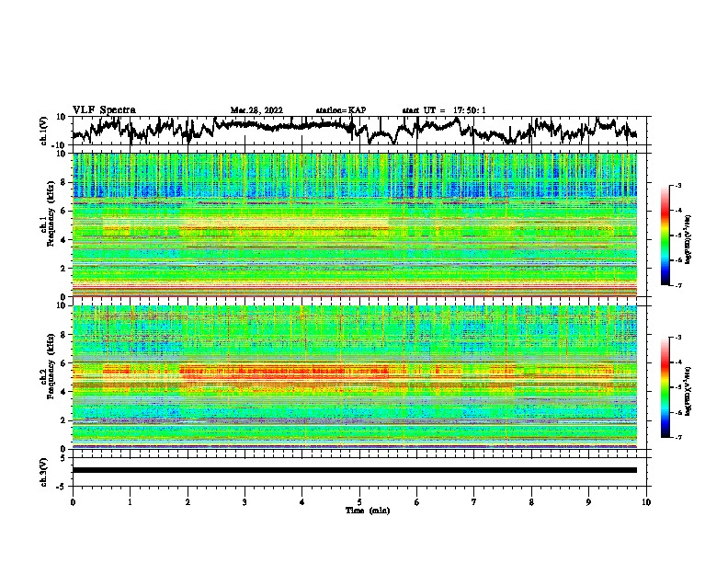
Task: Click the "6" tick on Time axis
Action: tap(417, 502)
